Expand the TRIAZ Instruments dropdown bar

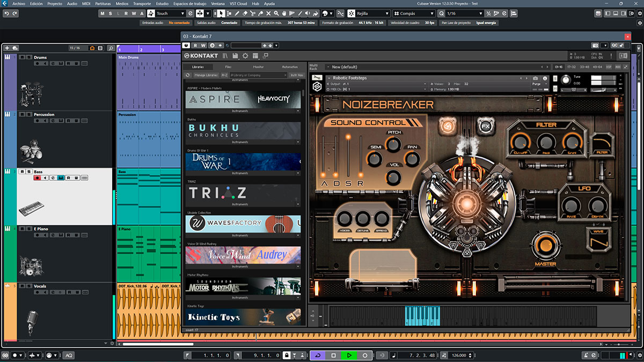pos(243,204)
